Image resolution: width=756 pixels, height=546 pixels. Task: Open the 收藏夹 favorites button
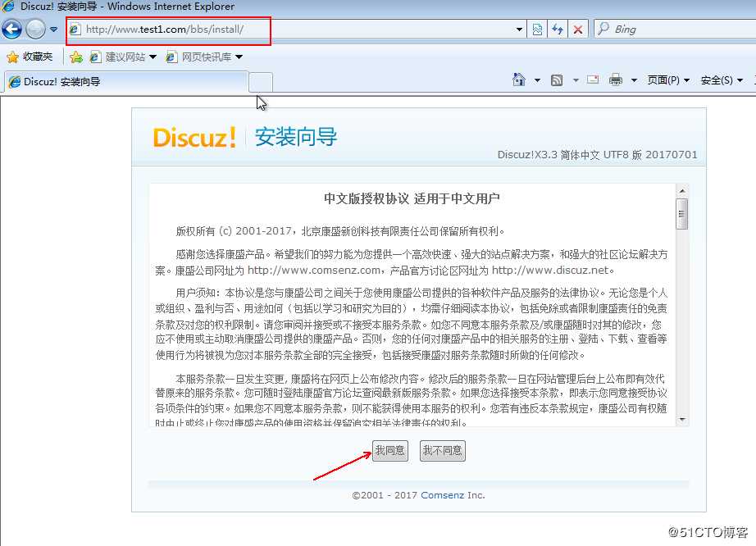point(30,57)
